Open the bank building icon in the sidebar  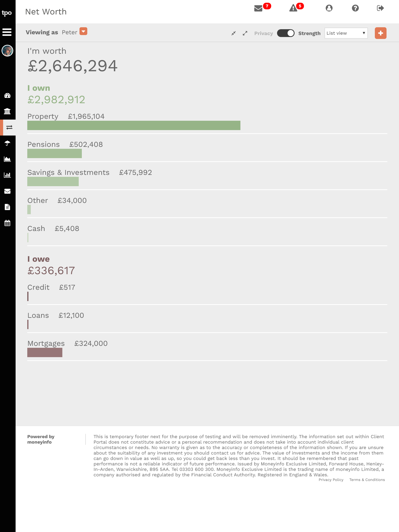click(x=7, y=111)
